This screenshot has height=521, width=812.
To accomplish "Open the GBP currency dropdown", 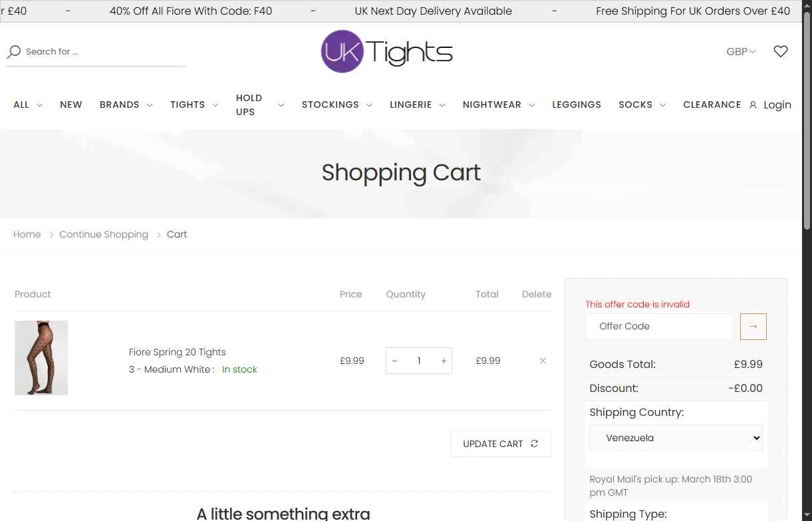I will point(741,51).
